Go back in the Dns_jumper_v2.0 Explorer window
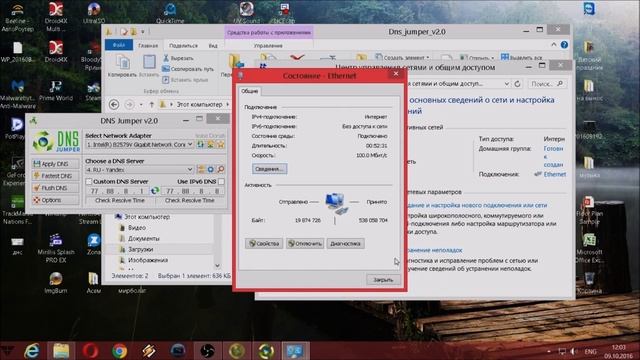 114,104
